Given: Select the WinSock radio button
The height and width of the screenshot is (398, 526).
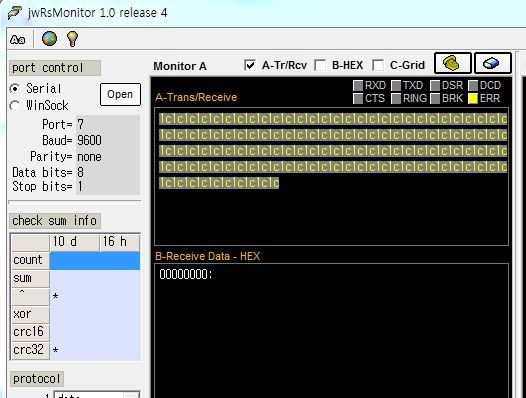Looking at the screenshot, I should pos(15,105).
